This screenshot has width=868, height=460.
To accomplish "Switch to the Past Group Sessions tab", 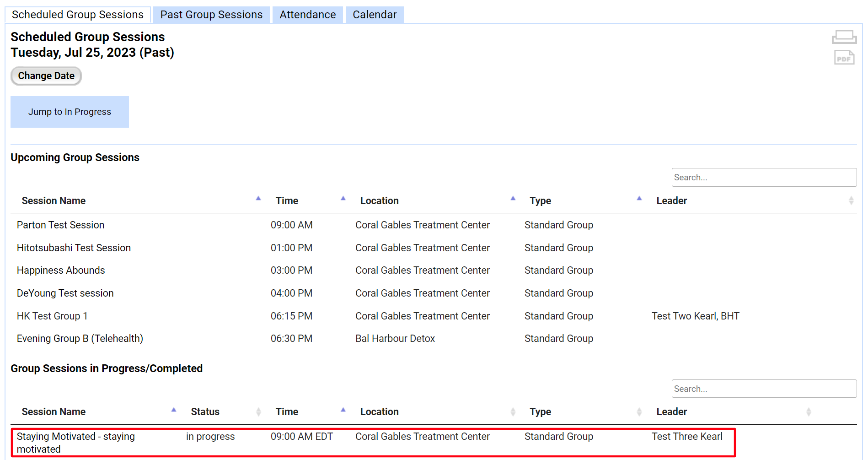I will (x=211, y=15).
